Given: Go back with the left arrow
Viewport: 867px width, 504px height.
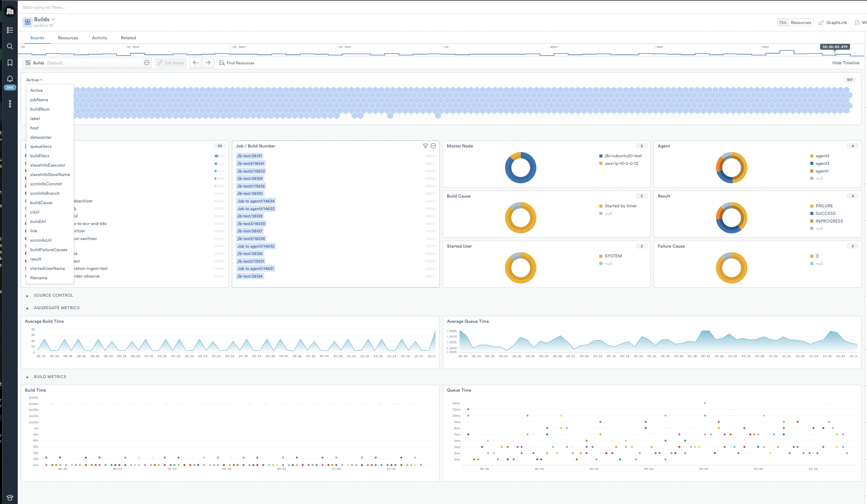Looking at the screenshot, I should click(195, 63).
